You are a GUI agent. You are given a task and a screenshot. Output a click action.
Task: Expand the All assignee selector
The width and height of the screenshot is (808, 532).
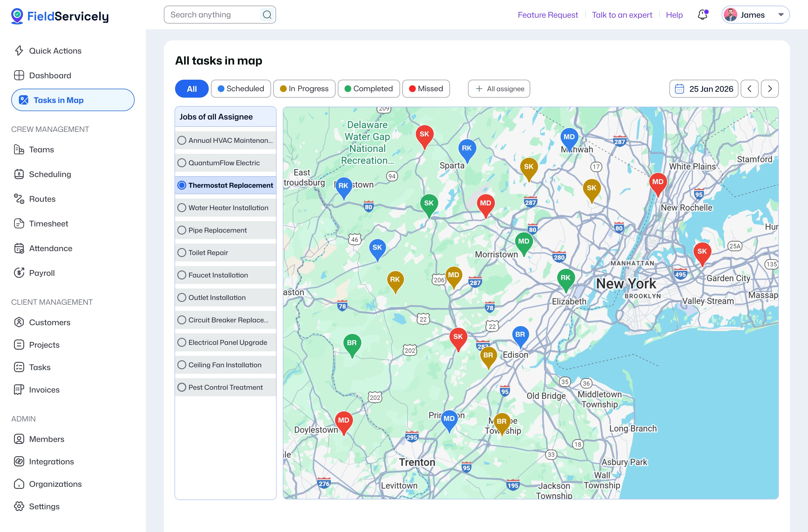point(499,89)
